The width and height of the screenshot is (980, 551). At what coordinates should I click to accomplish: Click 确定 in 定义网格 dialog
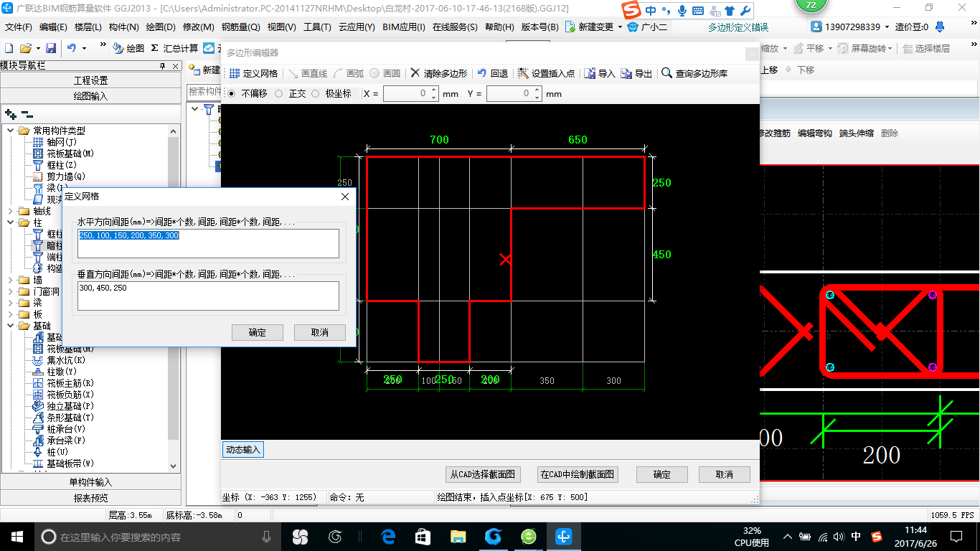pyautogui.click(x=258, y=332)
